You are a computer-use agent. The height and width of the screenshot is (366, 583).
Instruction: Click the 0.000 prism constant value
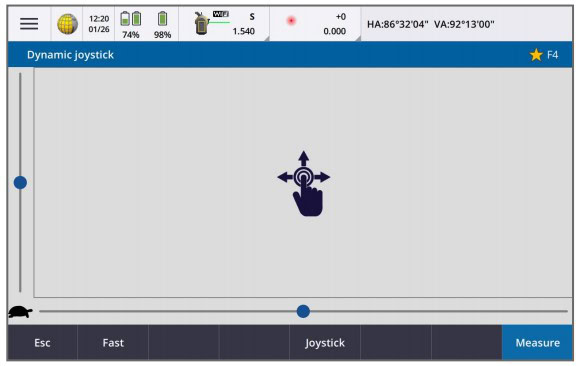click(x=335, y=31)
